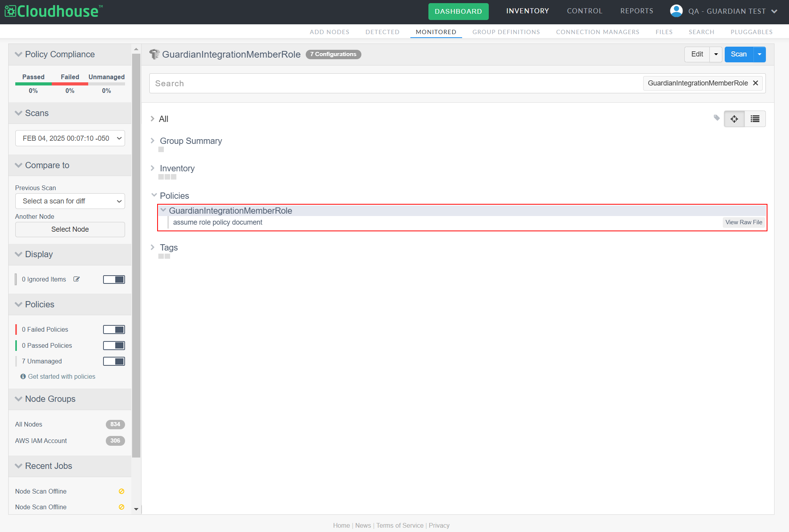Click the Cloudhouse logo
The width and height of the screenshot is (789, 532).
point(54,11)
